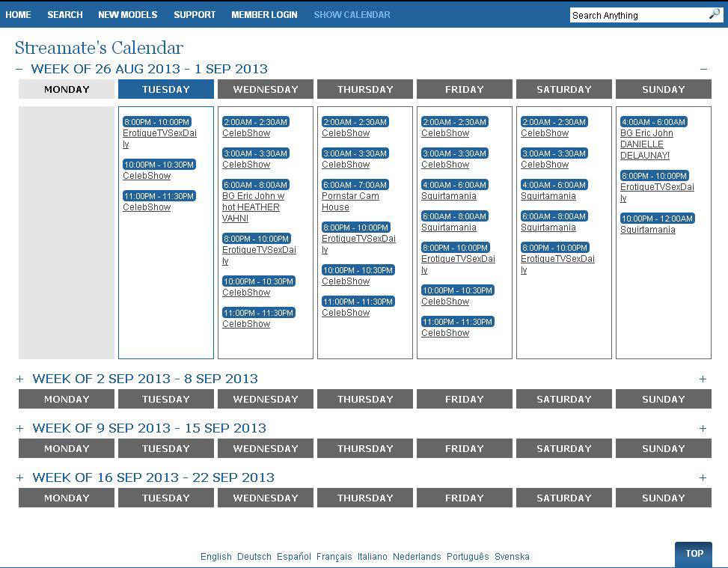Image resolution: width=728 pixels, height=568 pixels.
Task: Go to MEMBER LOGIN
Action: (264, 15)
